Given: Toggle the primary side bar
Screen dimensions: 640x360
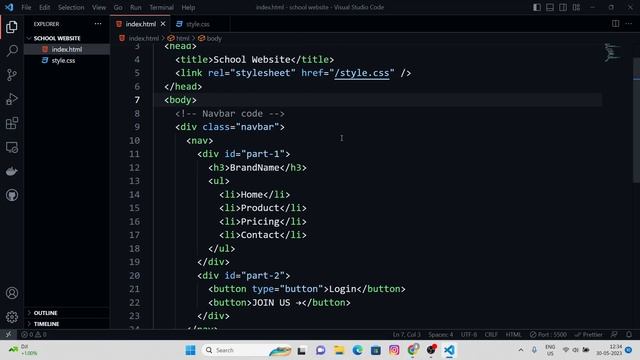Looking at the screenshot, I should (x=537, y=7).
